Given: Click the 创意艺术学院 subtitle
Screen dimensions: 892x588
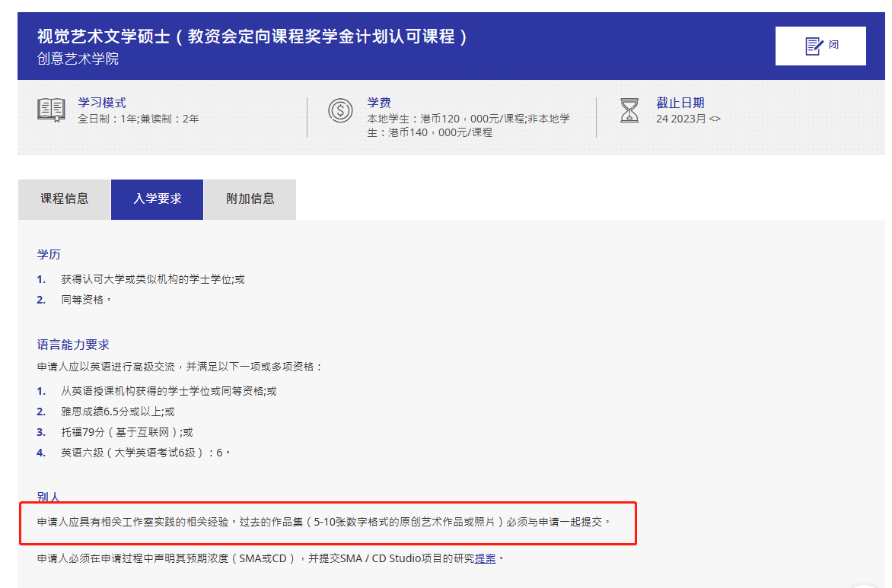Looking at the screenshot, I should pos(78,59).
